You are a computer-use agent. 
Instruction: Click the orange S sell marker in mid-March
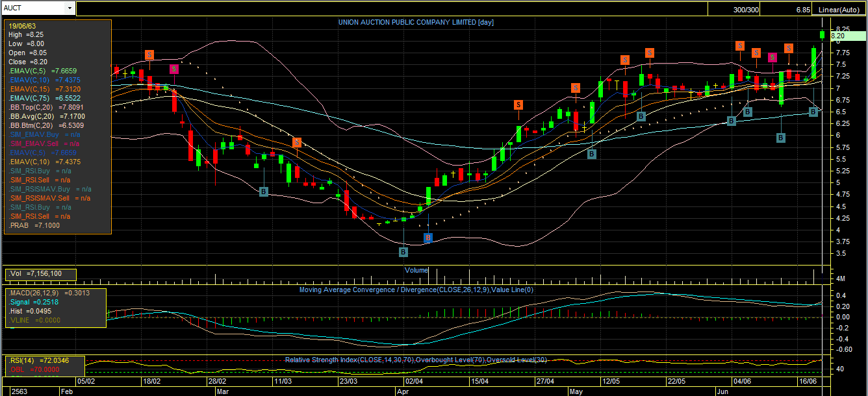coord(297,142)
